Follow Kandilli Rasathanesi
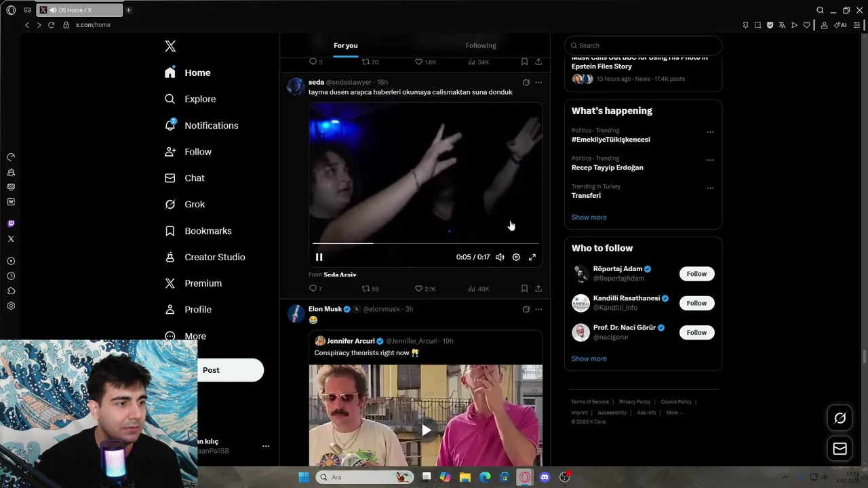 coord(696,303)
